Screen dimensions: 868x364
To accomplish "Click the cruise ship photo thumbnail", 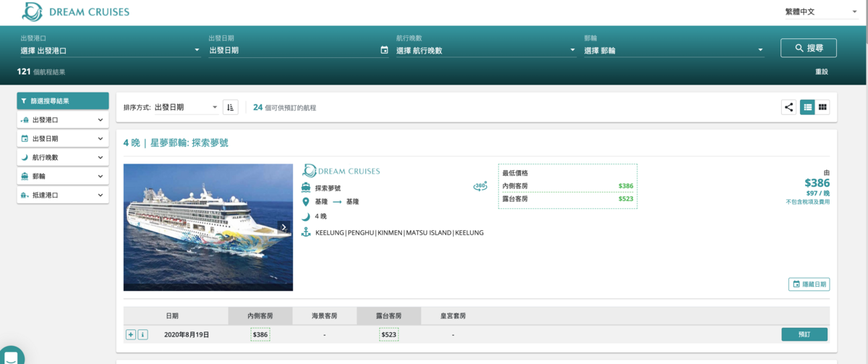I will tap(208, 227).
